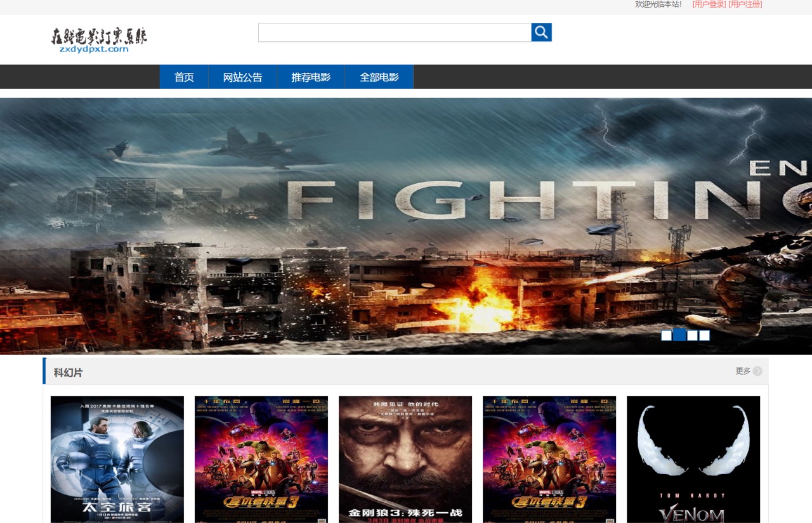Click the FIGHTING banner image

point(406,226)
